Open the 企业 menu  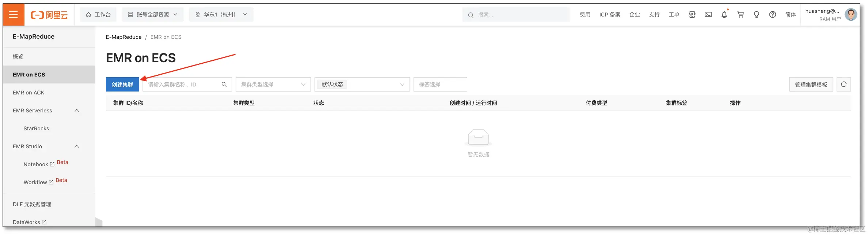click(635, 15)
